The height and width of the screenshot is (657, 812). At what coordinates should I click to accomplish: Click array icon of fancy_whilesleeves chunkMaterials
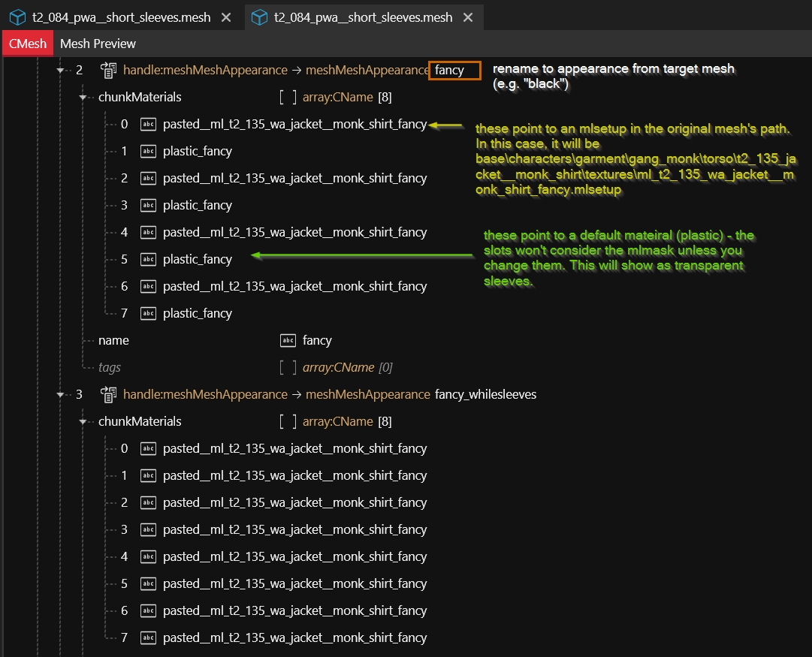[287, 421]
